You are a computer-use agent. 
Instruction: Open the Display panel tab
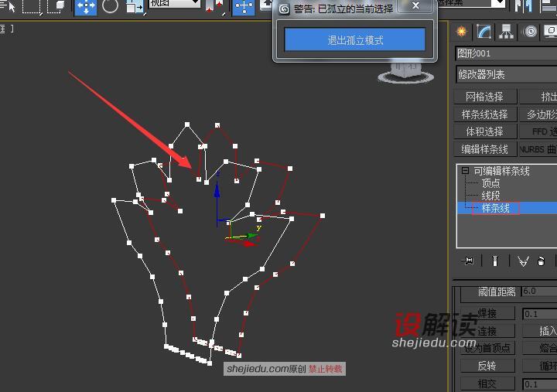[x=551, y=31]
